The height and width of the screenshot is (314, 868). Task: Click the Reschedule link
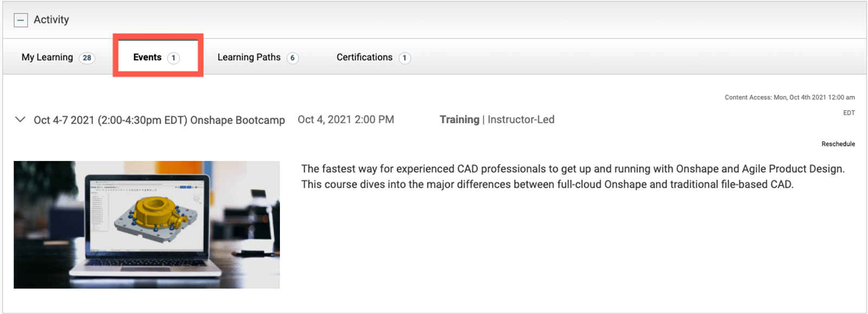838,144
